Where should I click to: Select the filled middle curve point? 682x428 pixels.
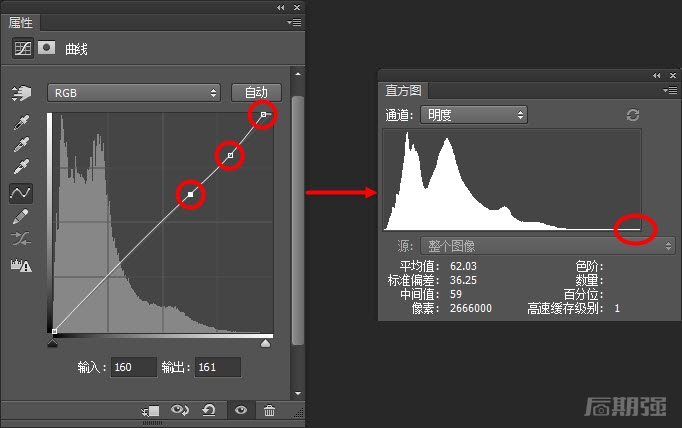(191, 194)
